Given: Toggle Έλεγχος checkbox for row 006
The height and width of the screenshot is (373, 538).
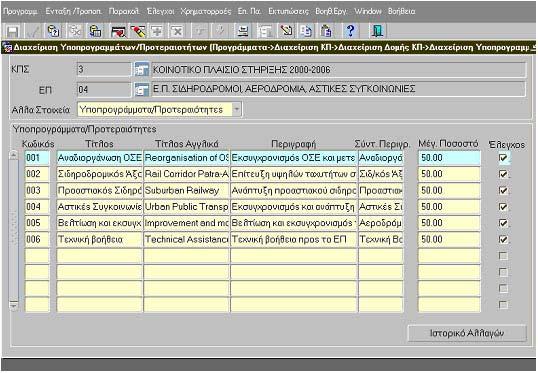Looking at the screenshot, I should tap(503, 239).
